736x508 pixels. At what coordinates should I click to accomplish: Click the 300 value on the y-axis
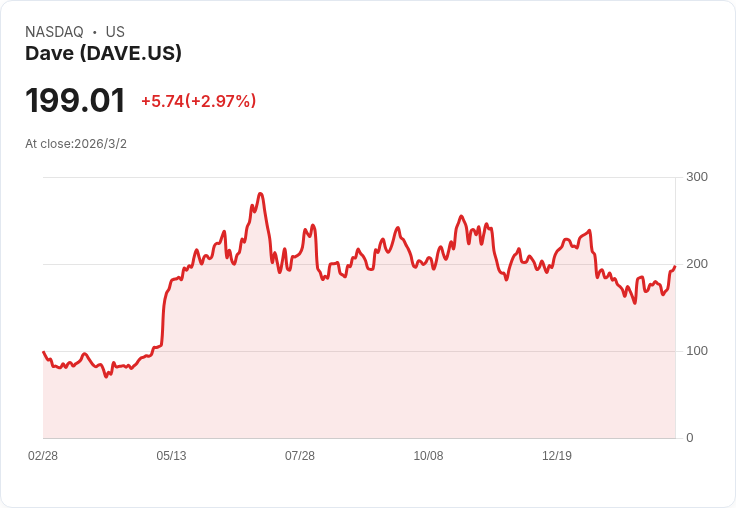coord(696,177)
